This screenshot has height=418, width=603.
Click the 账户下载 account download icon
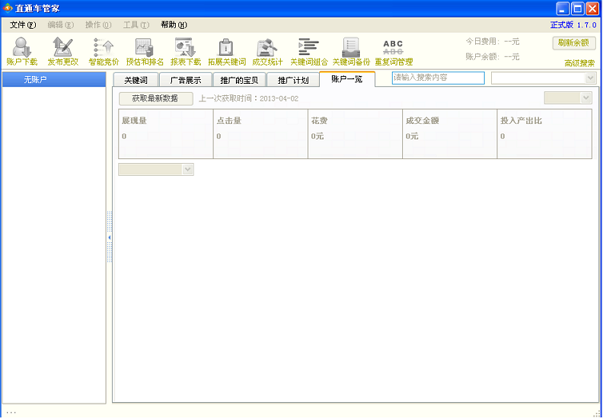tap(22, 51)
